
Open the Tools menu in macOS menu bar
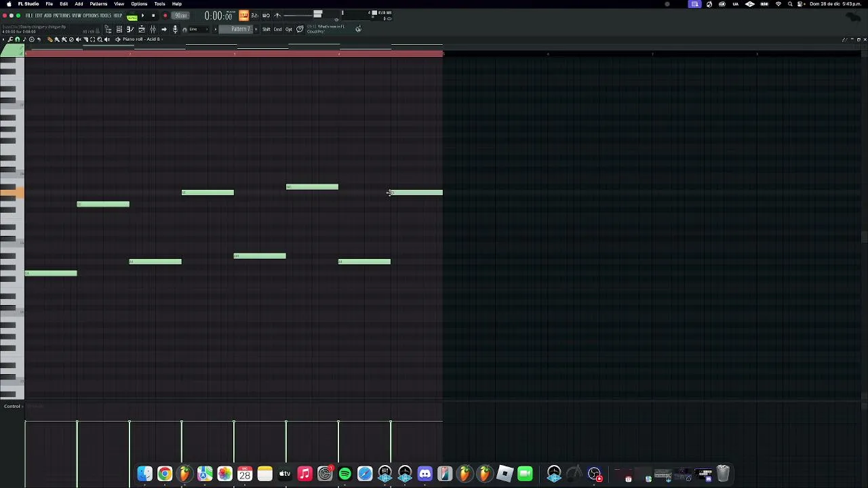[159, 4]
